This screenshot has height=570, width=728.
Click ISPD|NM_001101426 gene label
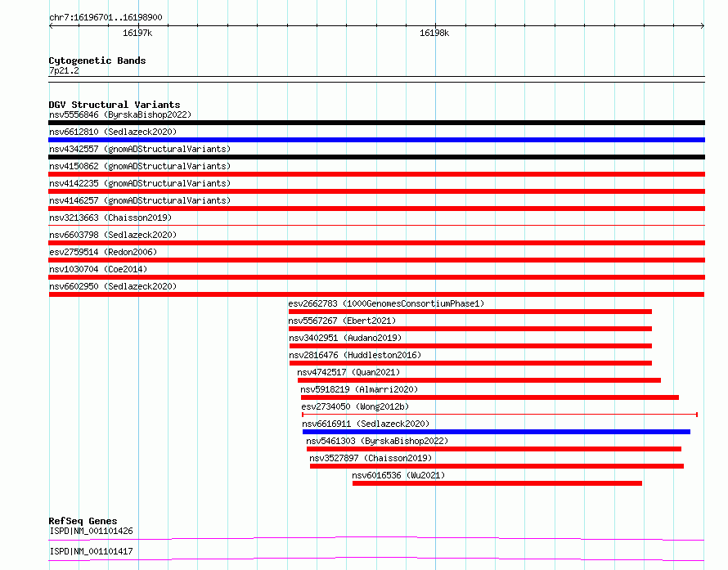click(x=91, y=531)
